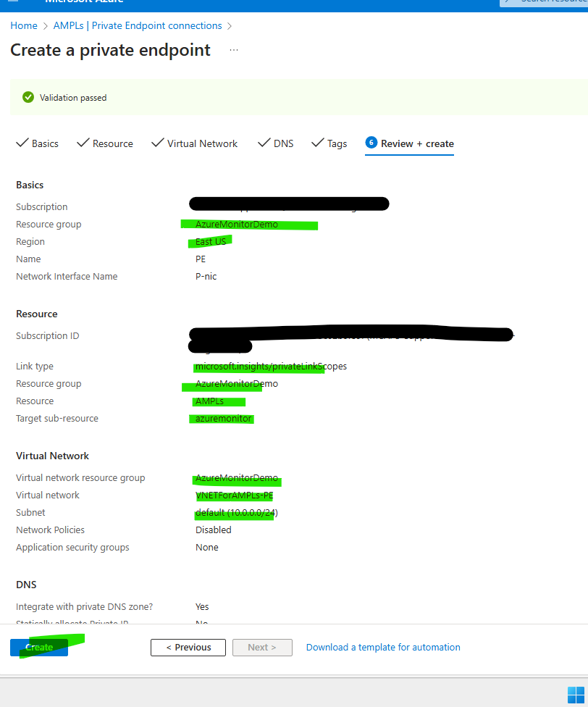
Task: Click the chevron after Home breadcrumb
Action: point(45,26)
